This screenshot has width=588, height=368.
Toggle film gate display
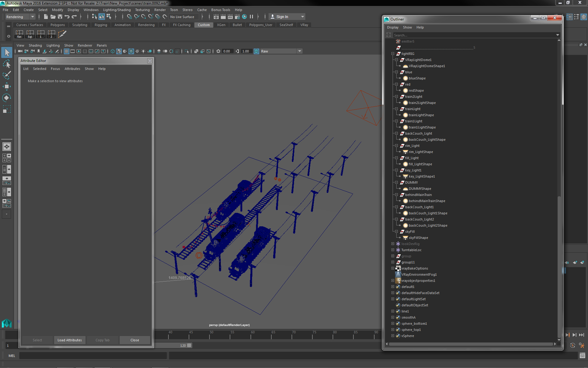(x=73, y=51)
